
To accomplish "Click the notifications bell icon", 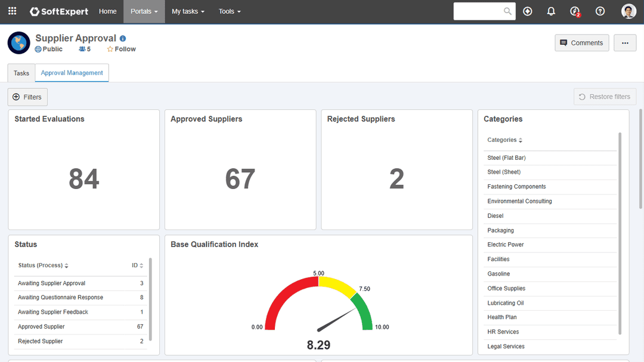I will click(x=551, y=11).
